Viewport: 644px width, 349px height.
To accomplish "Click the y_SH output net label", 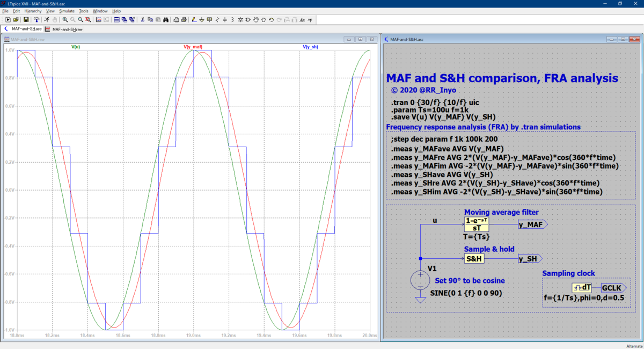I will pos(530,259).
